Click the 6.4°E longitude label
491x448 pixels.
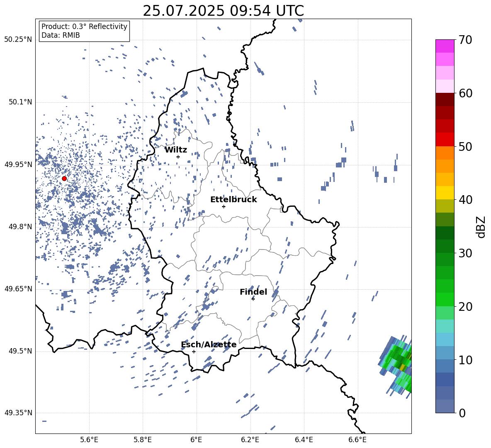coord(304,440)
